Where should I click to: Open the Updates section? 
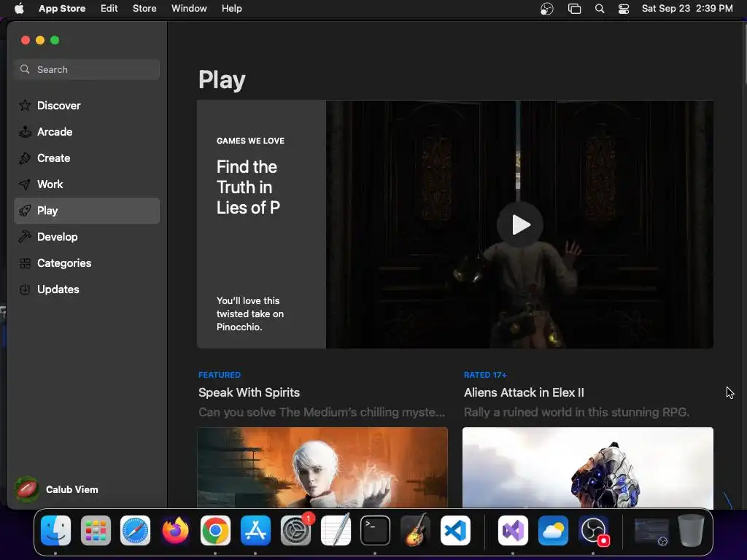87,289
